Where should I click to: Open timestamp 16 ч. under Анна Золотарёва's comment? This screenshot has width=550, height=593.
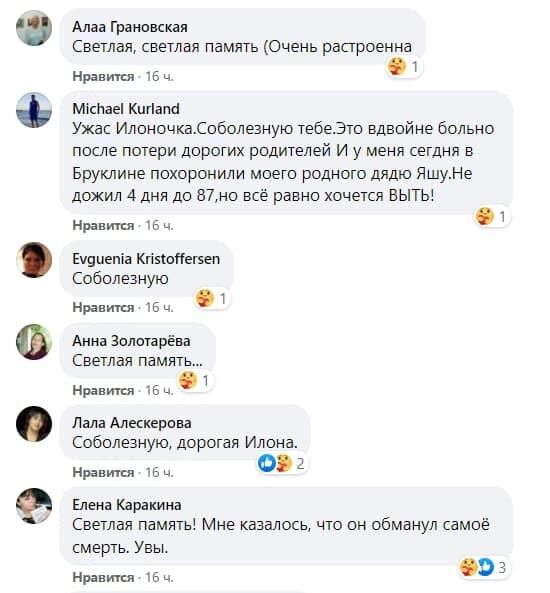coord(159,390)
